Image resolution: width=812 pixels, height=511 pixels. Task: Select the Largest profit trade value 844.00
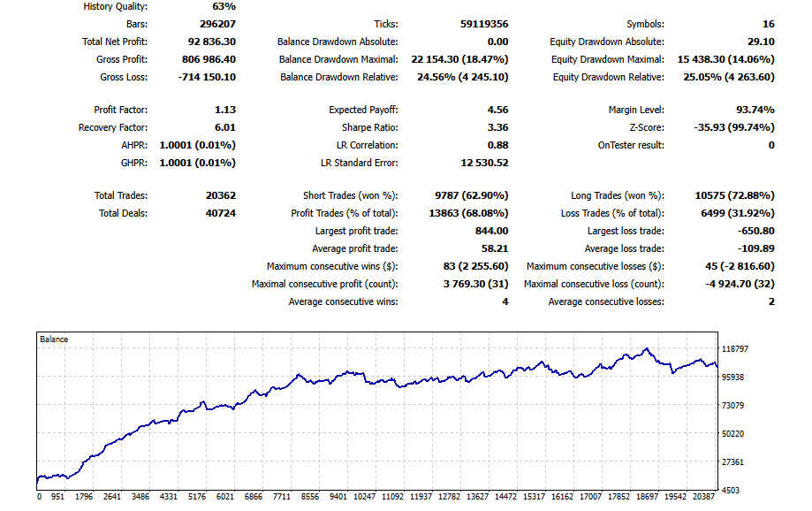point(492,231)
